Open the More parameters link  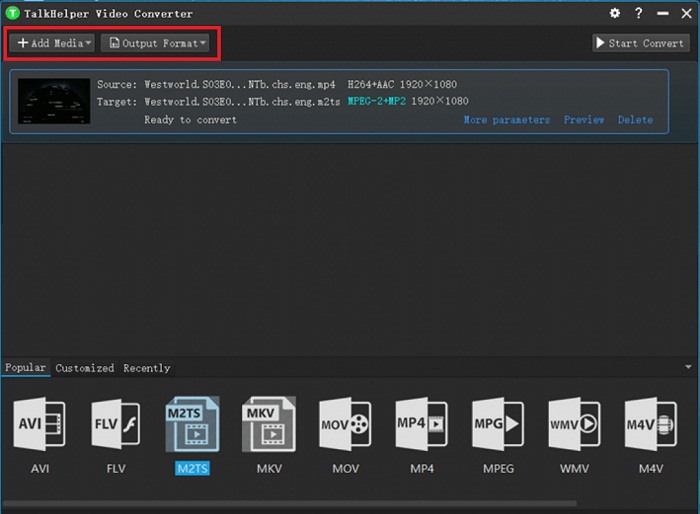point(507,120)
